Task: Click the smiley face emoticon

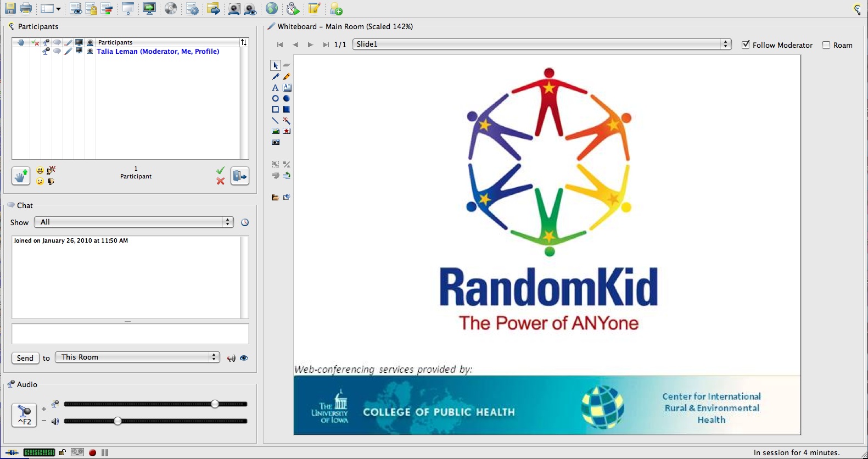Action: (x=40, y=170)
